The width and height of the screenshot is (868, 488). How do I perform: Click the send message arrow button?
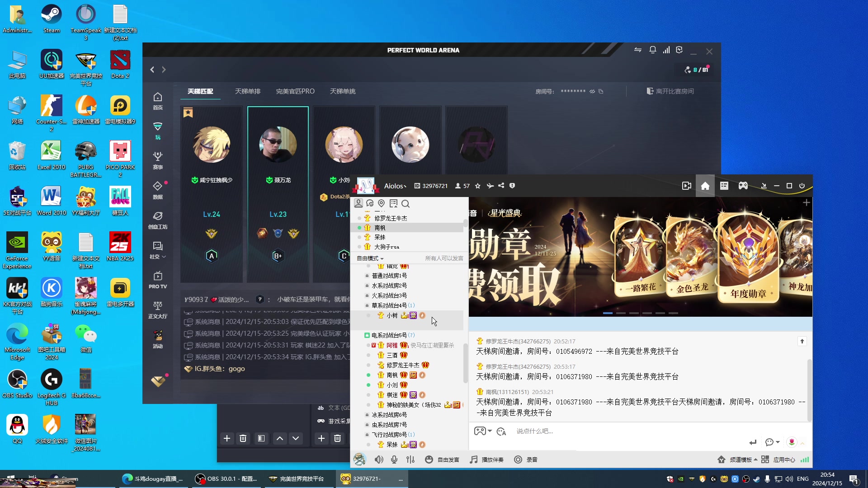(x=753, y=442)
